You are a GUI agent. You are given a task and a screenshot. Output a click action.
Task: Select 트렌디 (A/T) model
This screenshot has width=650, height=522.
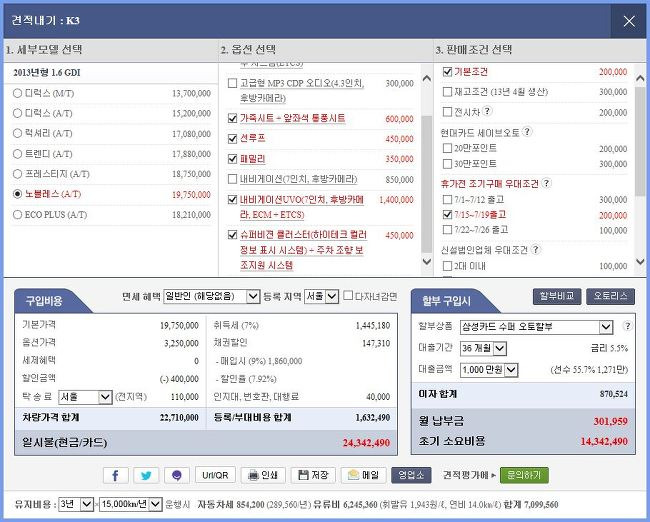point(17,154)
